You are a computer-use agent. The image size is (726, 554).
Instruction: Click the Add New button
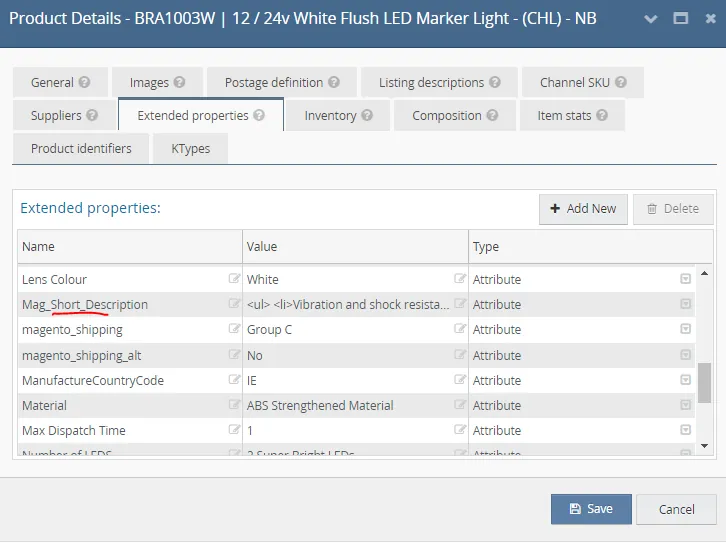tap(583, 209)
